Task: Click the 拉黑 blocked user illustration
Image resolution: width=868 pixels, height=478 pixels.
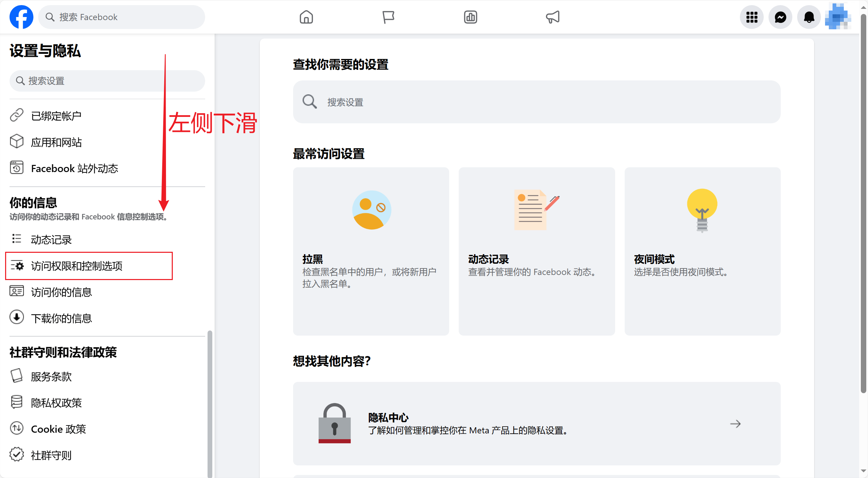Action: coord(371,210)
